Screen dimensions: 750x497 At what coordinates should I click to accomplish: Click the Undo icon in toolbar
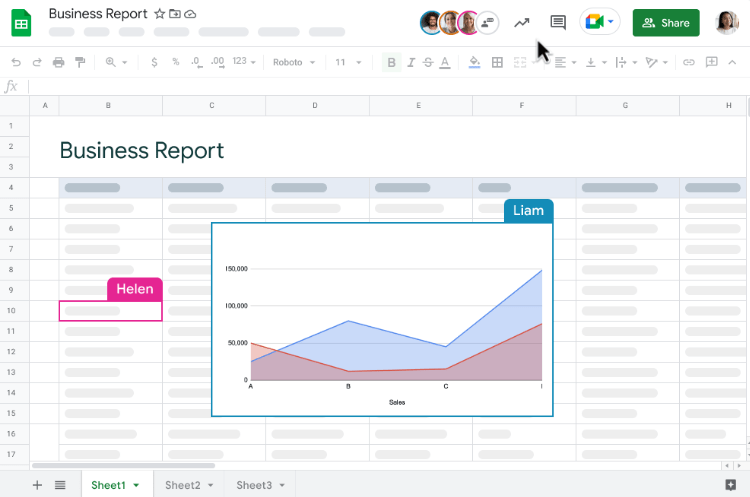point(16,62)
